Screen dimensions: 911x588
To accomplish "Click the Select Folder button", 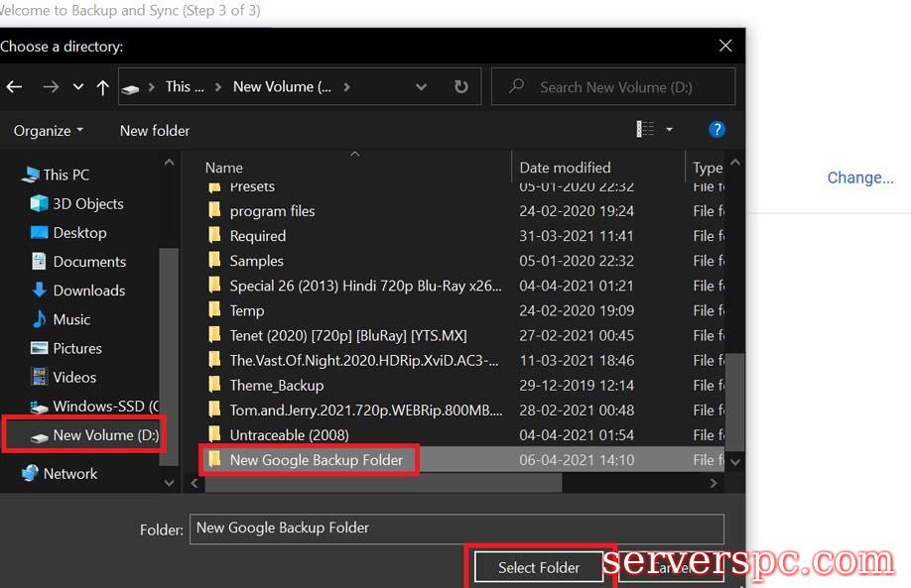I will coord(538,567).
